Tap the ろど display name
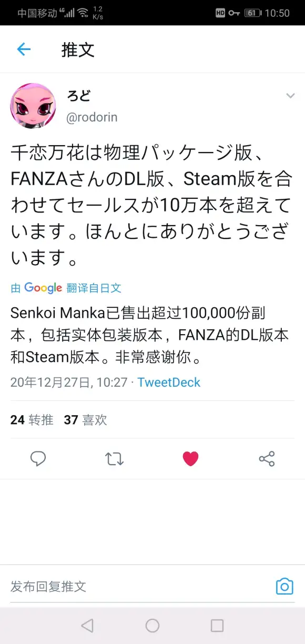The image size is (305, 644). pos(78,95)
